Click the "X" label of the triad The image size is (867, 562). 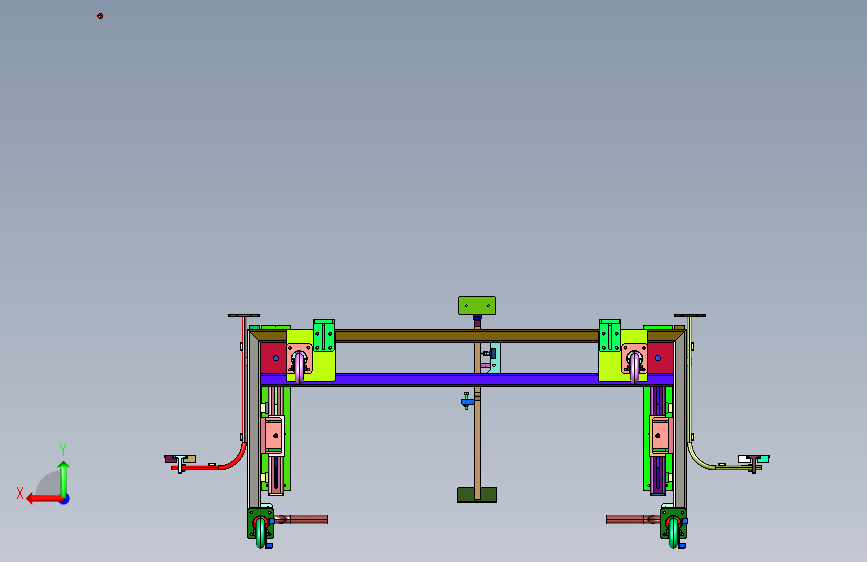coord(20,493)
